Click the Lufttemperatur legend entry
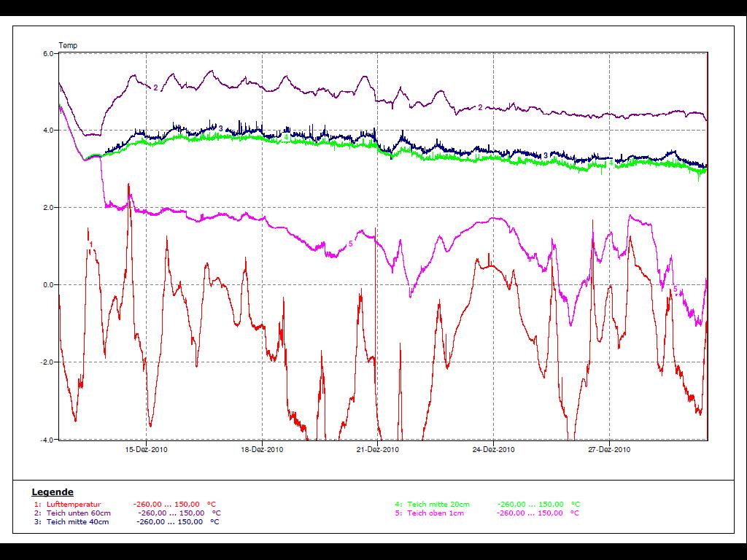Screen dimensions: 747x560 [x=73, y=504]
